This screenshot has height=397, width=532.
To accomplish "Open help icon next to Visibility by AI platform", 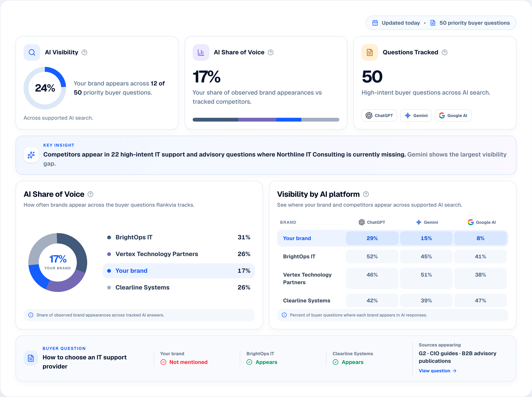I will click(366, 194).
